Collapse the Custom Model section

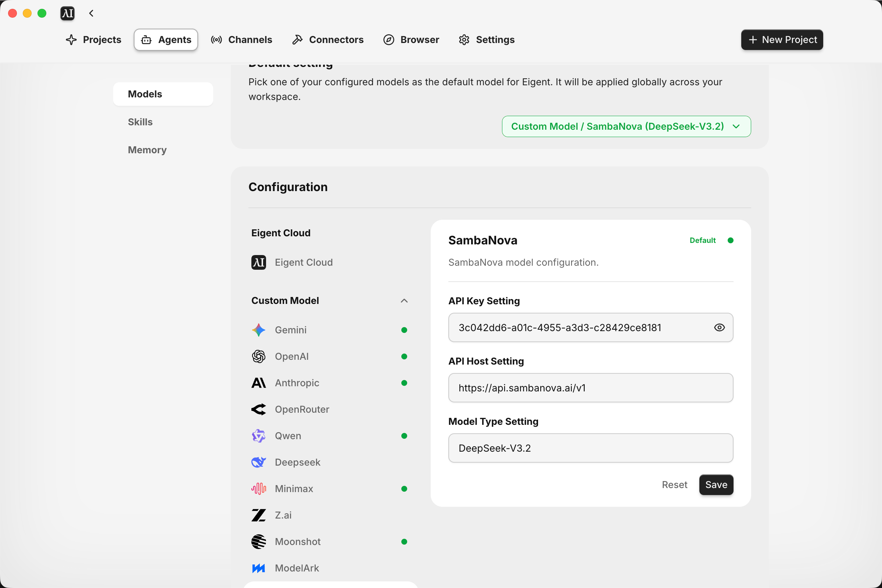404,301
